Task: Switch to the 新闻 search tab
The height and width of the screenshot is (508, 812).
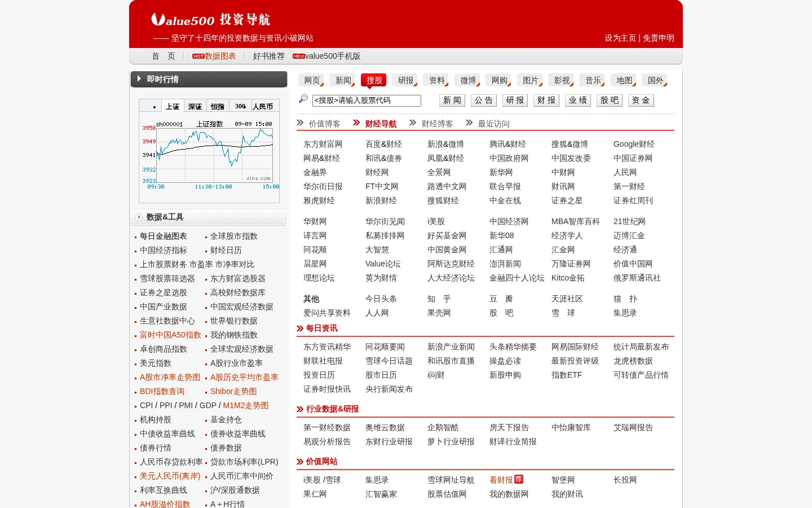Action: 342,80
